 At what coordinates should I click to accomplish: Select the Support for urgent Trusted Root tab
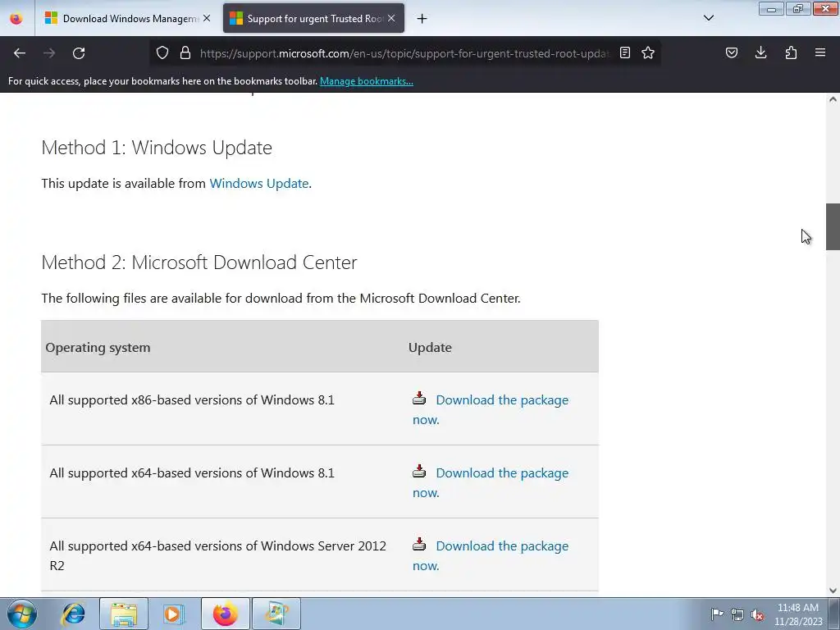click(313, 19)
